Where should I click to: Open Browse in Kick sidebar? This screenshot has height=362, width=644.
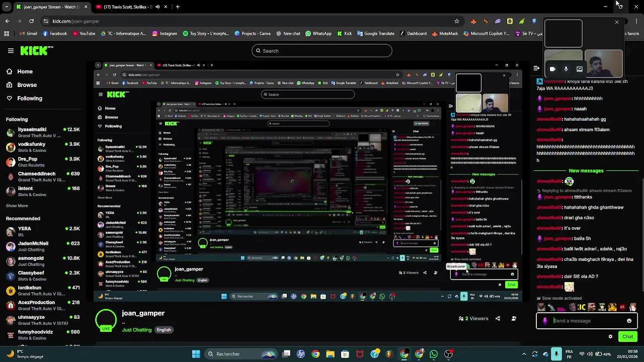[27, 85]
